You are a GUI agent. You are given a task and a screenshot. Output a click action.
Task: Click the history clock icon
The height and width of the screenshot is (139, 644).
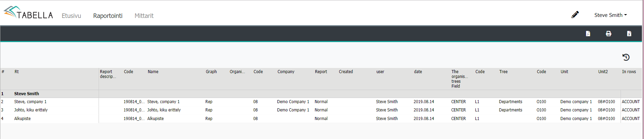pos(626,57)
